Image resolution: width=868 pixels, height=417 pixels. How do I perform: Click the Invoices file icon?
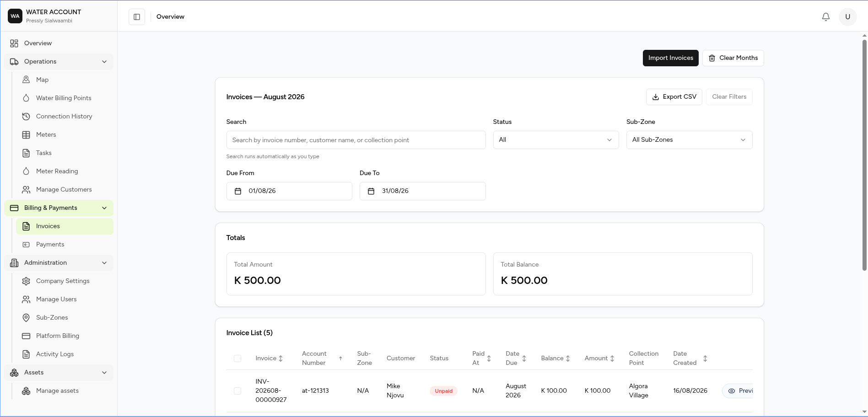(26, 226)
